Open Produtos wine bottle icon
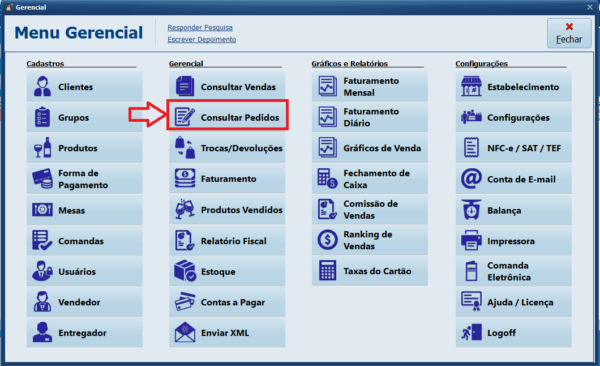The image size is (600, 366). point(42,148)
